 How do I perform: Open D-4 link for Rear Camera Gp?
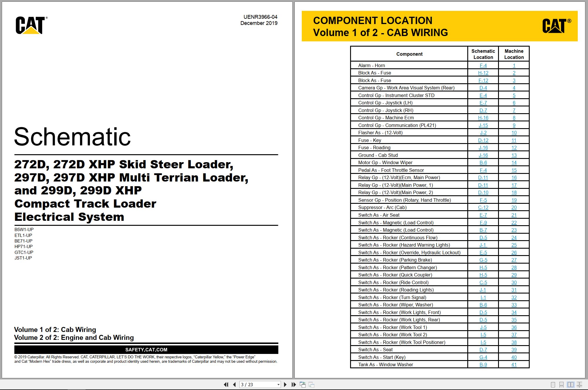483,88
